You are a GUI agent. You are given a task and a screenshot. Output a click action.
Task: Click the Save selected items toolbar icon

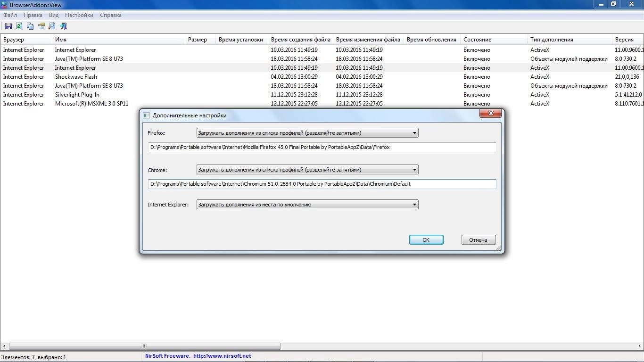coord(8,26)
